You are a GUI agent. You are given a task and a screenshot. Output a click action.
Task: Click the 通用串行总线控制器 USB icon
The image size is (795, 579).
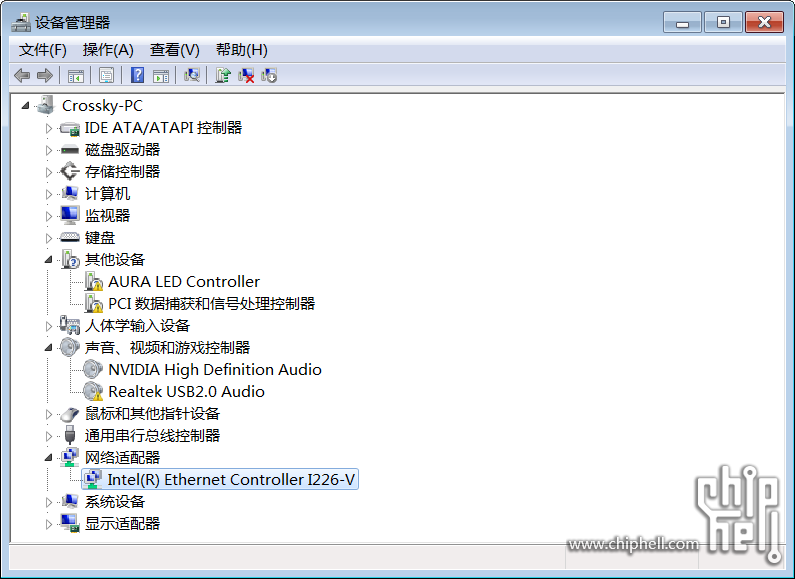[x=70, y=435]
